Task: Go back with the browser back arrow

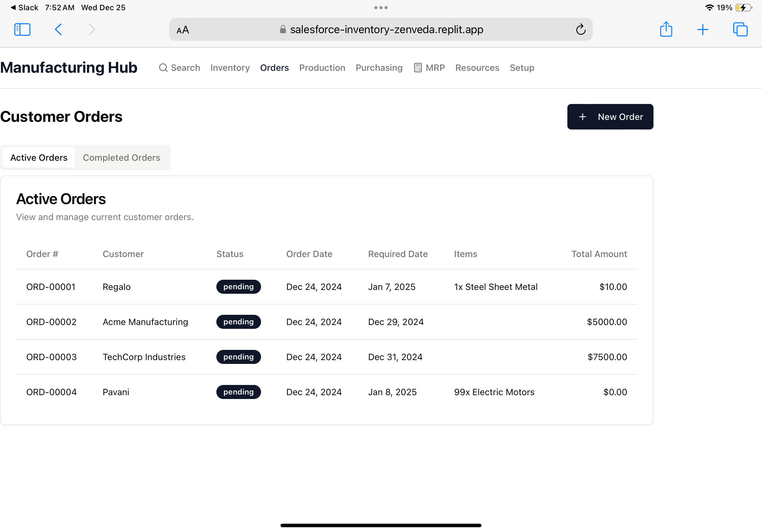Action: (58, 30)
